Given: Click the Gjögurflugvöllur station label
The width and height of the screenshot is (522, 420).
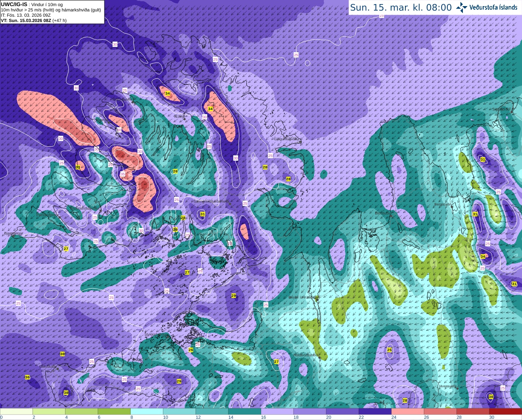Looking at the screenshot, I should (288, 139).
